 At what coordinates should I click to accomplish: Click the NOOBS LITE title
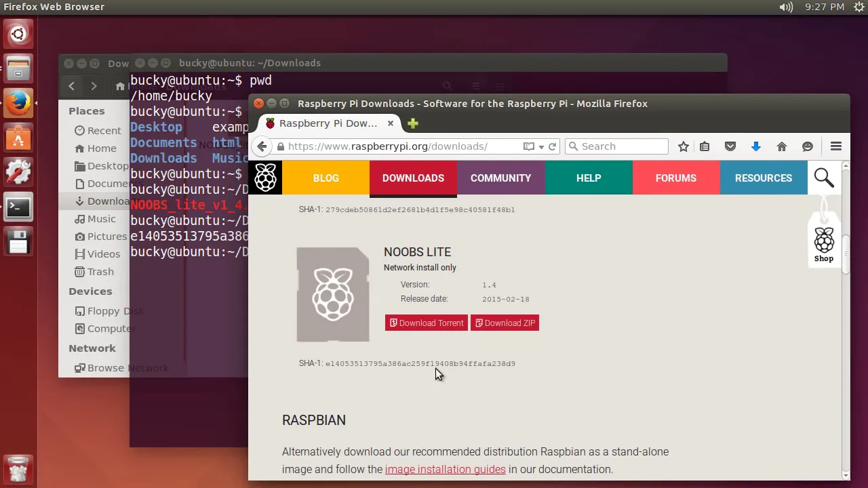click(x=417, y=252)
